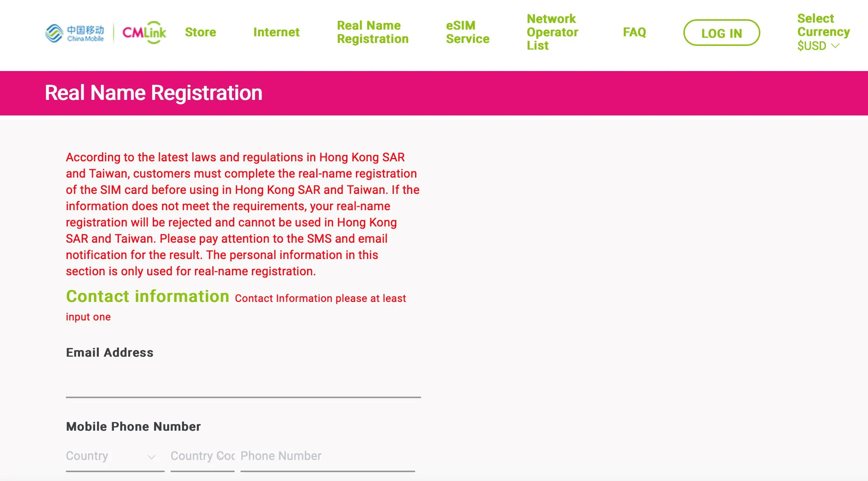Open the Internet menu item

click(x=276, y=32)
